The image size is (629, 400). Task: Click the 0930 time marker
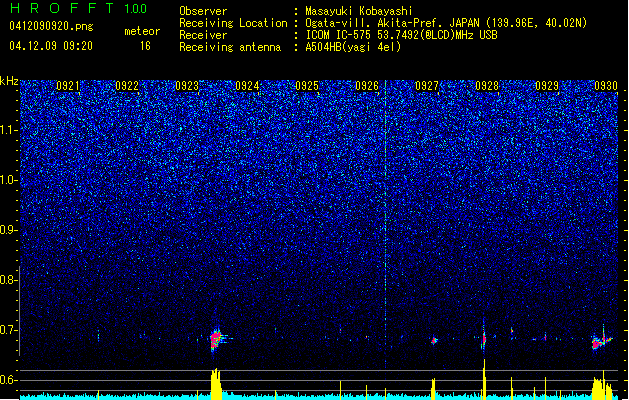click(606, 86)
